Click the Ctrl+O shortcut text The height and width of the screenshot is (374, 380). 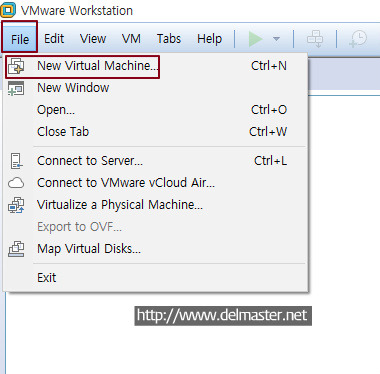pyautogui.click(x=269, y=110)
